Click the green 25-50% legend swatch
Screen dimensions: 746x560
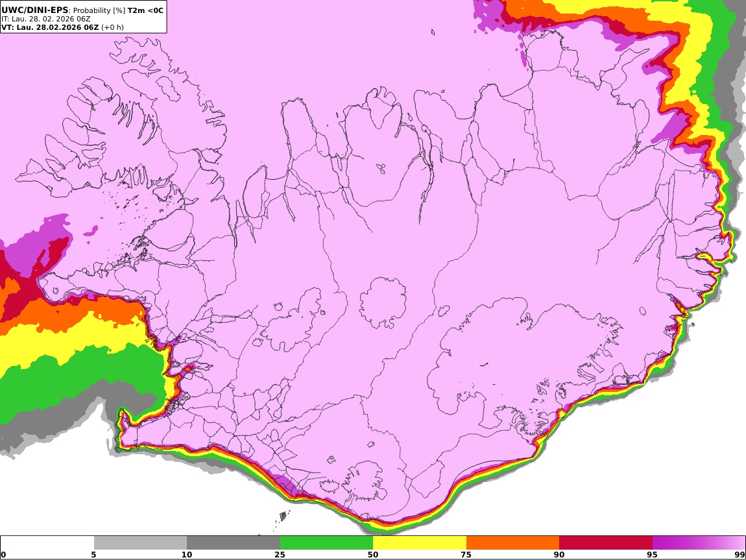[x=326, y=543]
